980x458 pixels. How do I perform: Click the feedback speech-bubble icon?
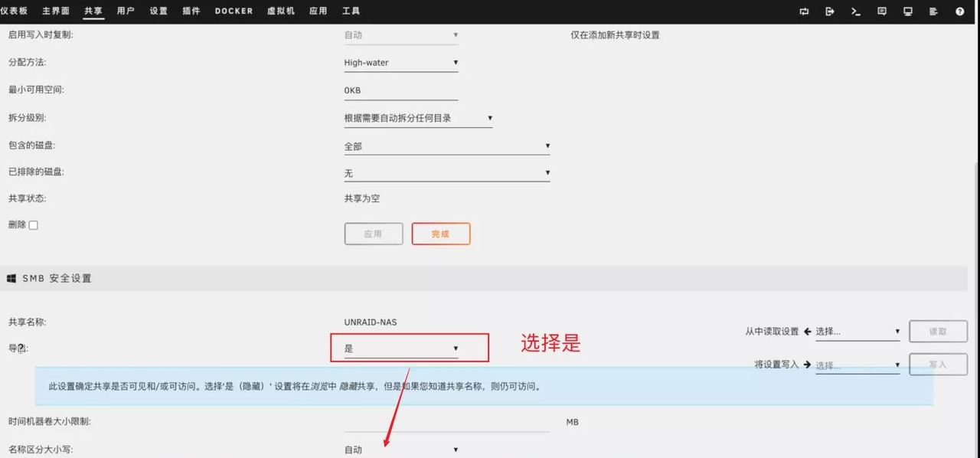click(881, 11)
